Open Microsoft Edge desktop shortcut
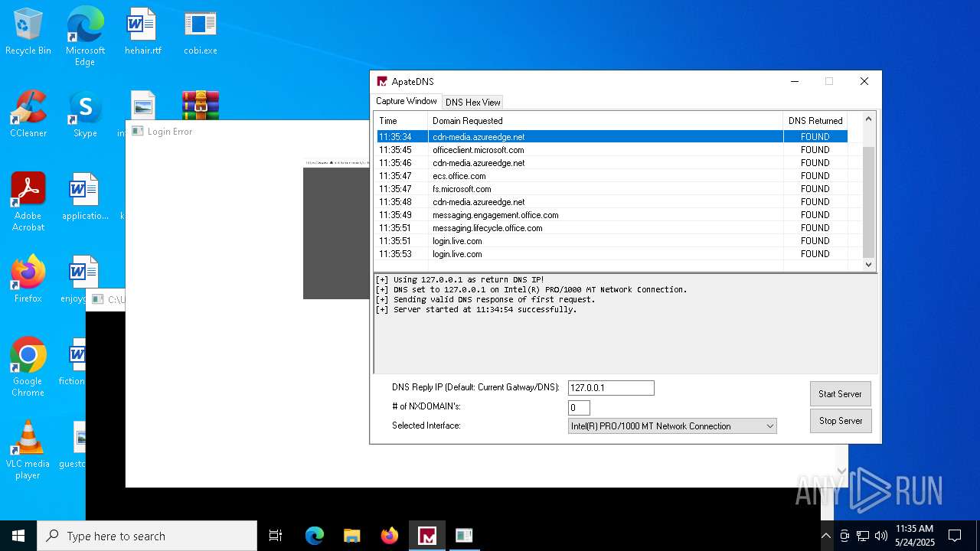Viewport: 980px width, 551px height. coord(85,37)
